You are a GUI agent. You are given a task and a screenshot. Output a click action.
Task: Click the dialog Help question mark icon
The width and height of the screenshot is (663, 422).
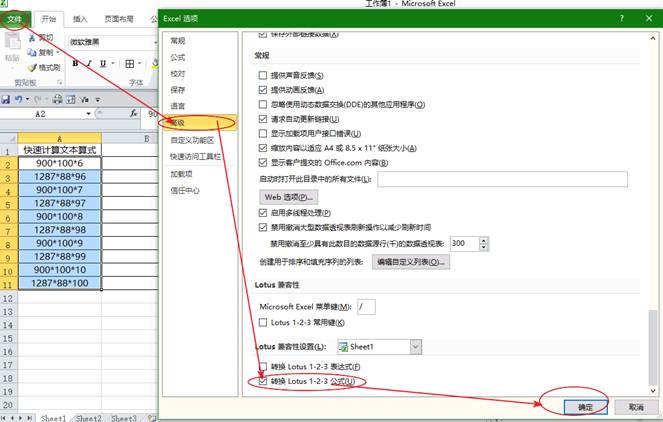(x=621, y=18)
